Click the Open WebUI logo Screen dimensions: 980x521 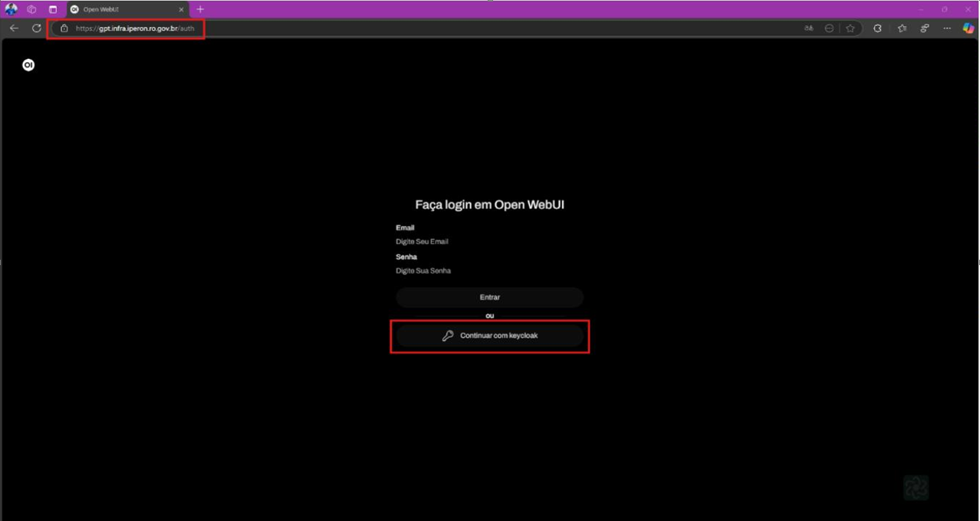pos(28,65)
